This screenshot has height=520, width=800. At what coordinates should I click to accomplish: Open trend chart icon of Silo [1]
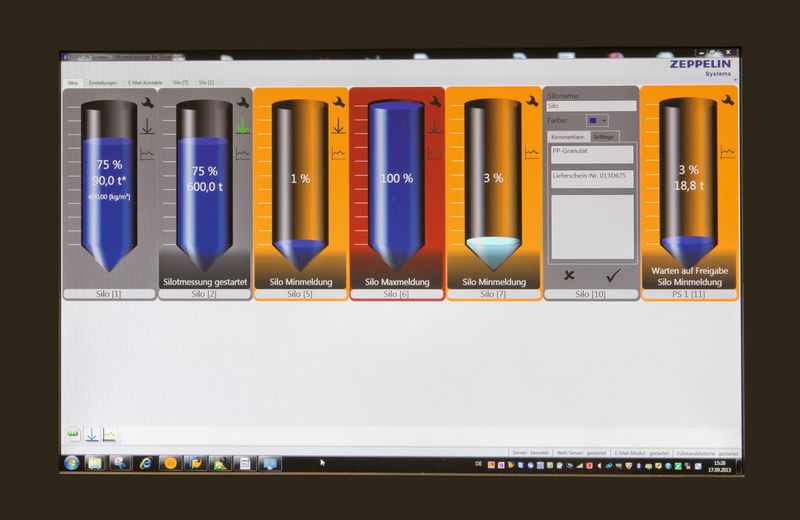tap(147, 153)
